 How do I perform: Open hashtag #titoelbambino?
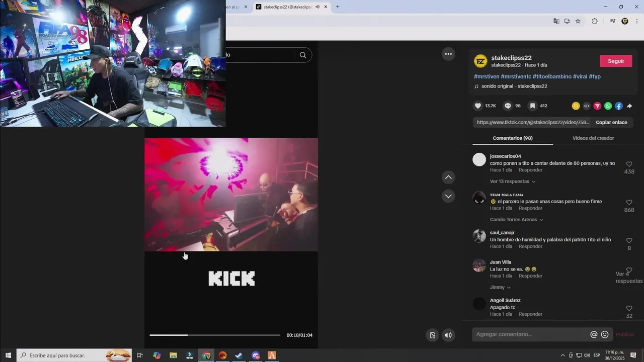point(552,76)
